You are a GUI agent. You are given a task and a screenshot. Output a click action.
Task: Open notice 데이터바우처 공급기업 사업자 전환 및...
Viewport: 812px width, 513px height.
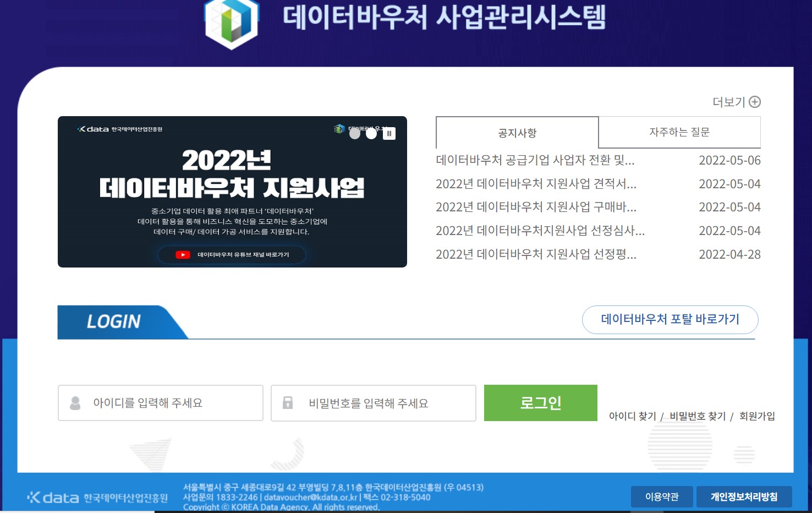(535, 160)
